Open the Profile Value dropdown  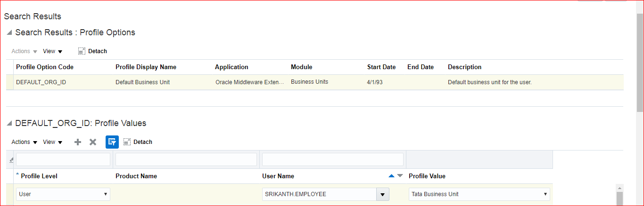point(479,194)
